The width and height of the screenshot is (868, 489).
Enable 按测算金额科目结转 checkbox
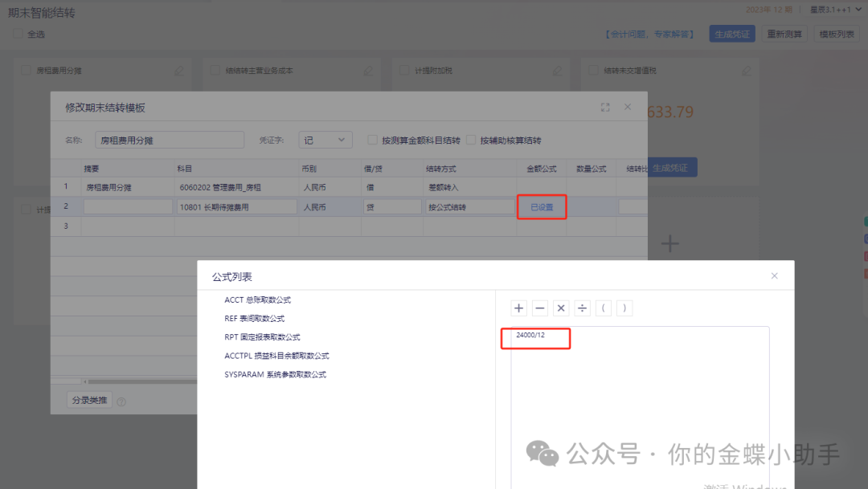click(373, 140)
